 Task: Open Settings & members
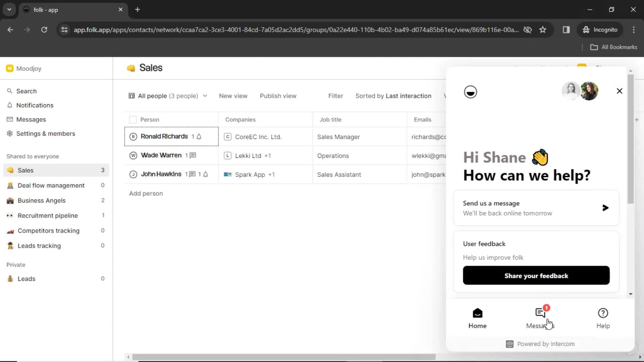(46, 133)
